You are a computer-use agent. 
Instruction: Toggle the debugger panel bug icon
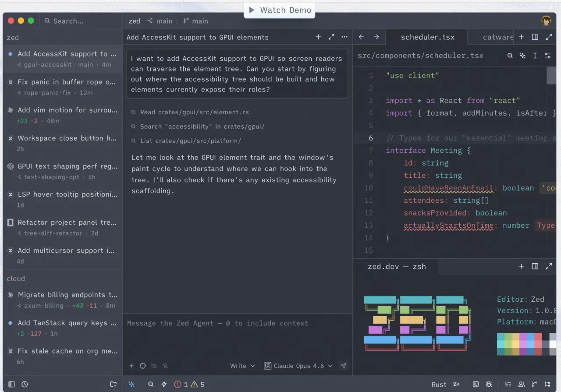[x=489, y=384]
